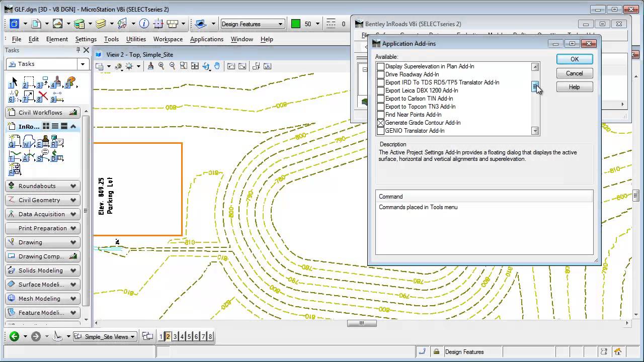644x362 pixels.
Task: Select the Element Selection arrow tool
Action: [x=14, y=83]
